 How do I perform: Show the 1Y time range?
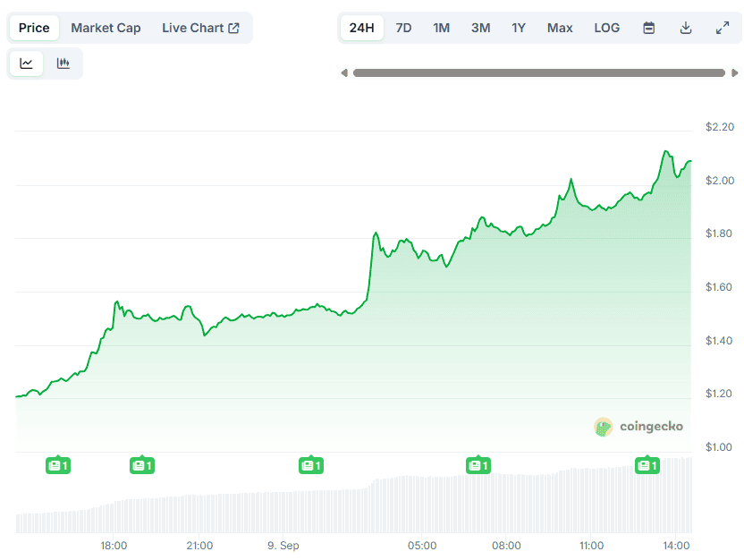pyautogui.click(x=519, y=28)
